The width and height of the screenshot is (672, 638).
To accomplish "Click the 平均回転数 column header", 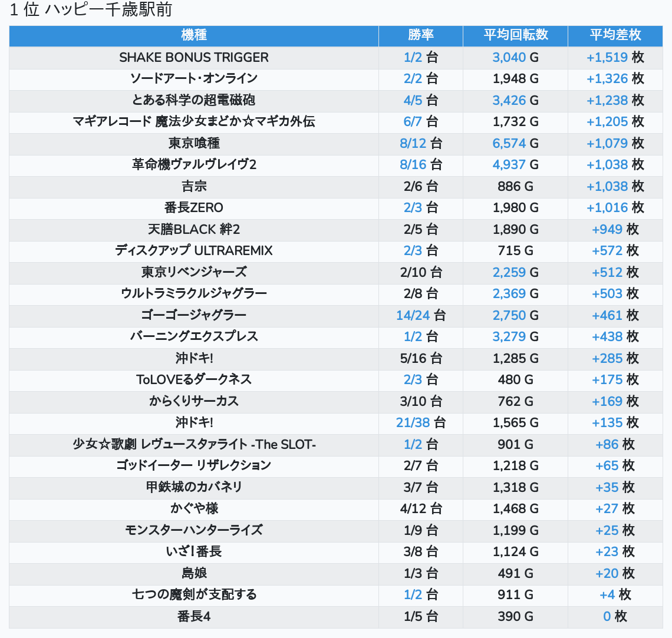I will [516, 35].
